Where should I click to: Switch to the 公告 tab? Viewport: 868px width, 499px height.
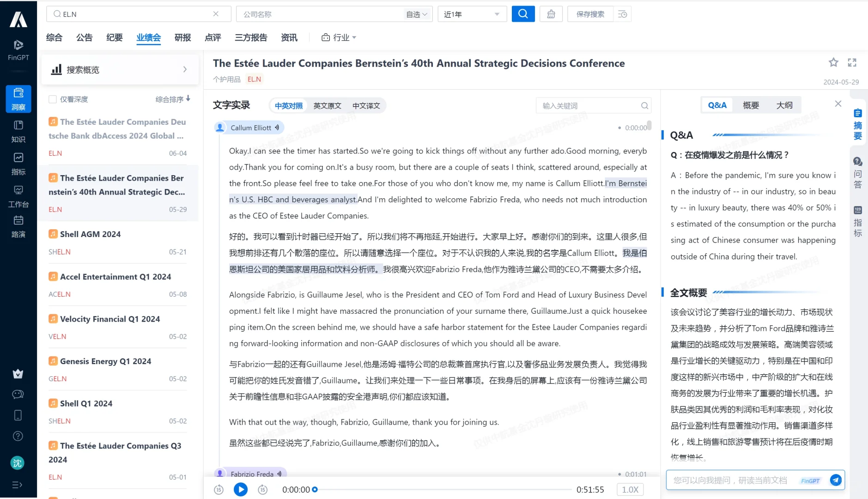click(x=84, y=37)
